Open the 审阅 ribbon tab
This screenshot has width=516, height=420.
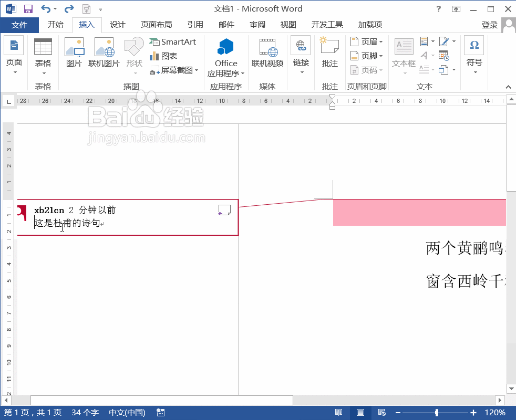click(x=257, y=24)
